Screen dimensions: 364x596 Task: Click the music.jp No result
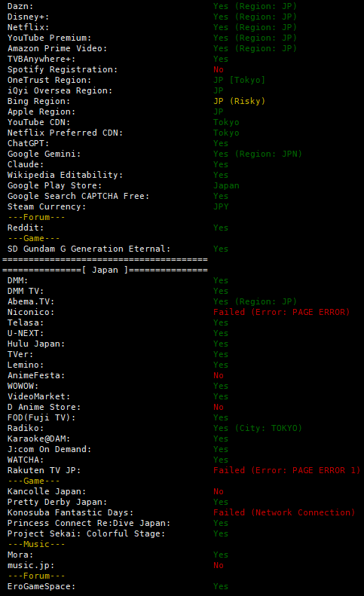click(x=219, y=566)
